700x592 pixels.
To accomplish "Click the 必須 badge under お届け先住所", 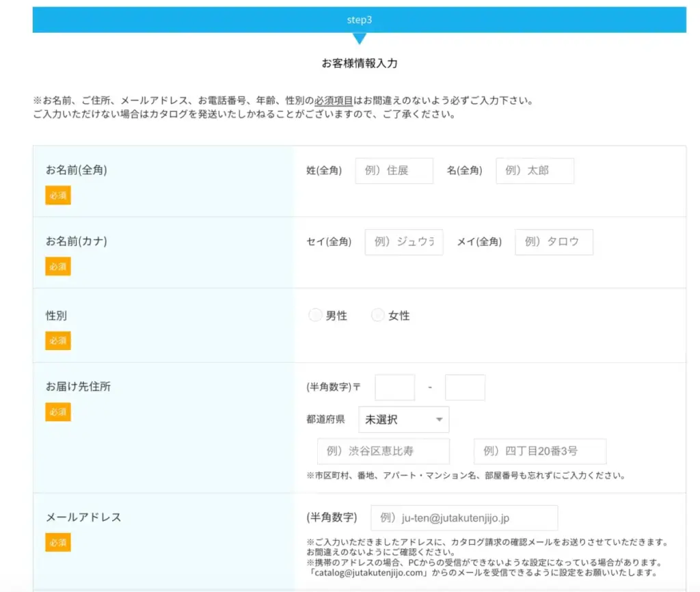I will click(x=58, y=412).
